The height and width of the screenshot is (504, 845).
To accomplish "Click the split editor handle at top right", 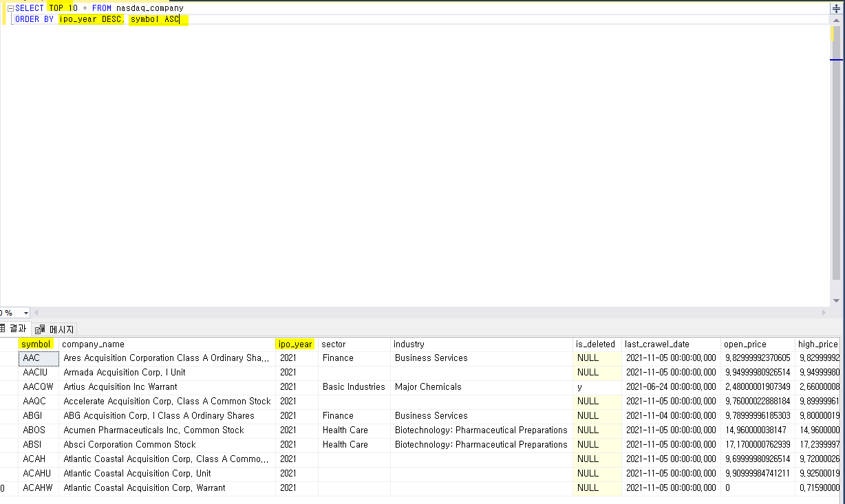I will (x=836, y=8).
